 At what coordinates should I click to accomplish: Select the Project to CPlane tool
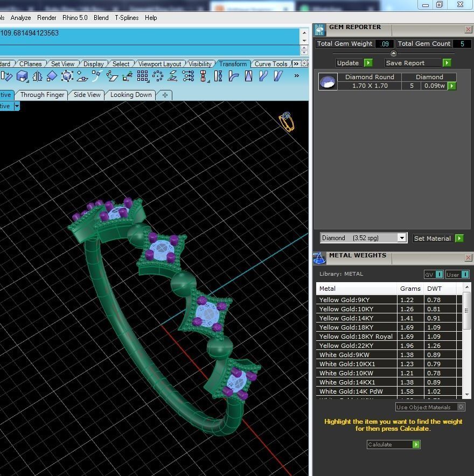point(172,76)
